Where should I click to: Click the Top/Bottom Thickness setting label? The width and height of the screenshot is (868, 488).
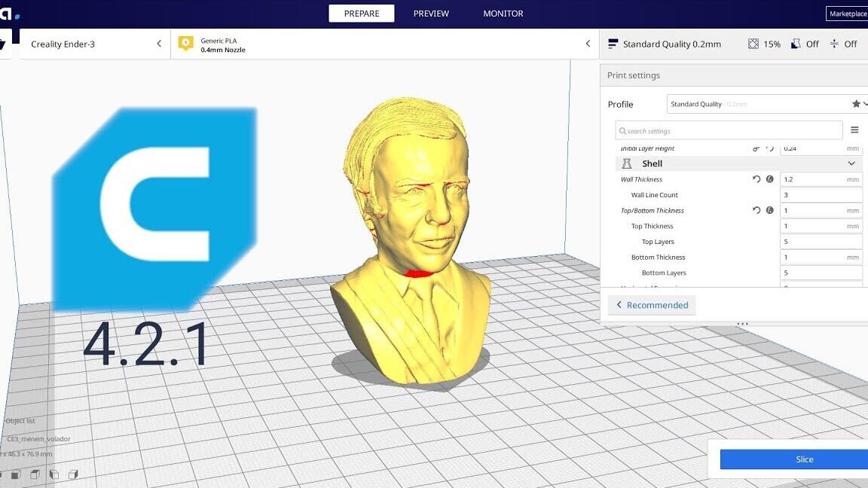click(x=652, y=210)
